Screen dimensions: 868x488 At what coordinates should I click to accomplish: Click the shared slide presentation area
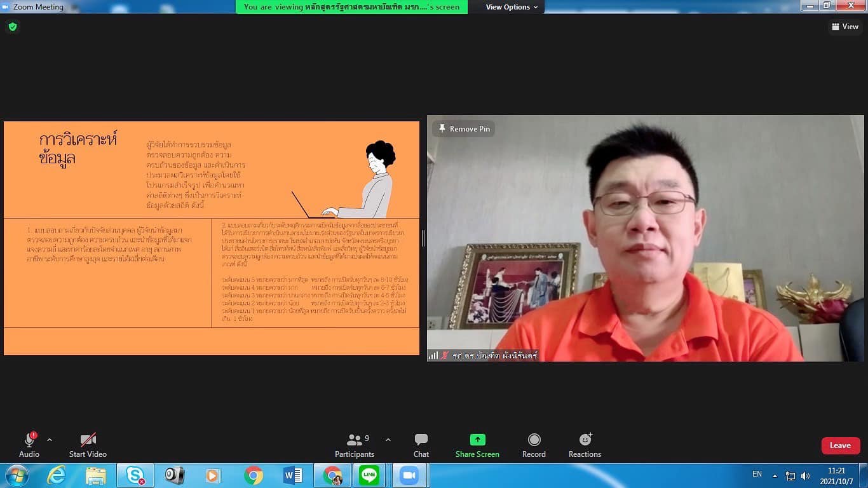(x=212, y=238)
